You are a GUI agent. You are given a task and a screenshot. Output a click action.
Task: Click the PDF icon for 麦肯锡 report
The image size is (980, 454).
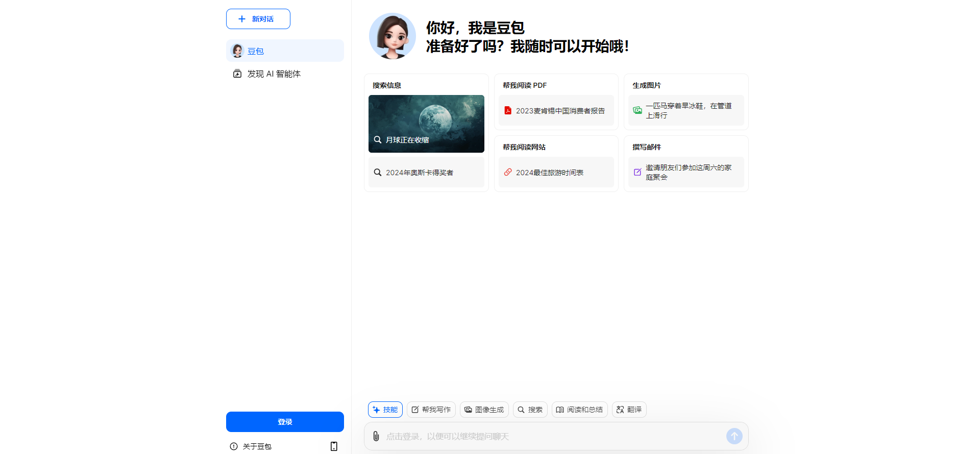(508, 110)
